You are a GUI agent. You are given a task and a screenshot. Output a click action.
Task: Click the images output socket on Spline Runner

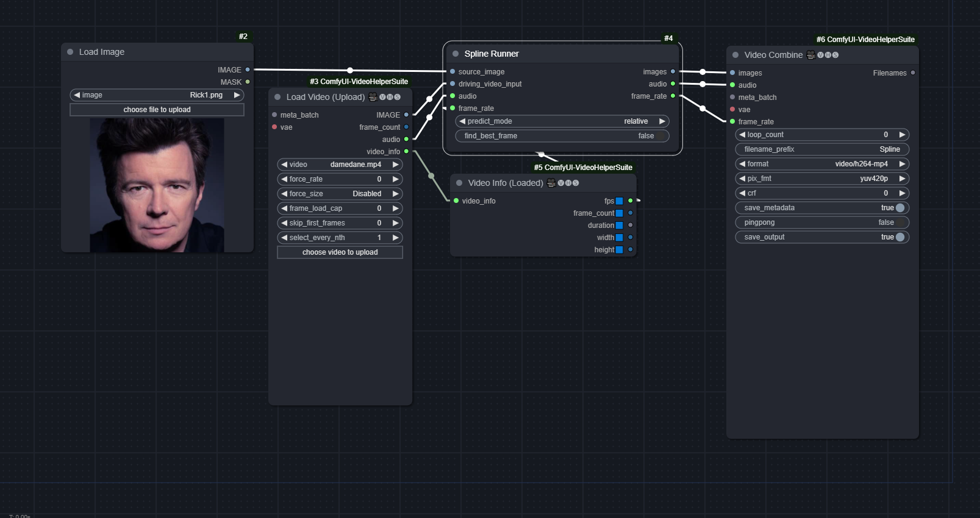673,72
